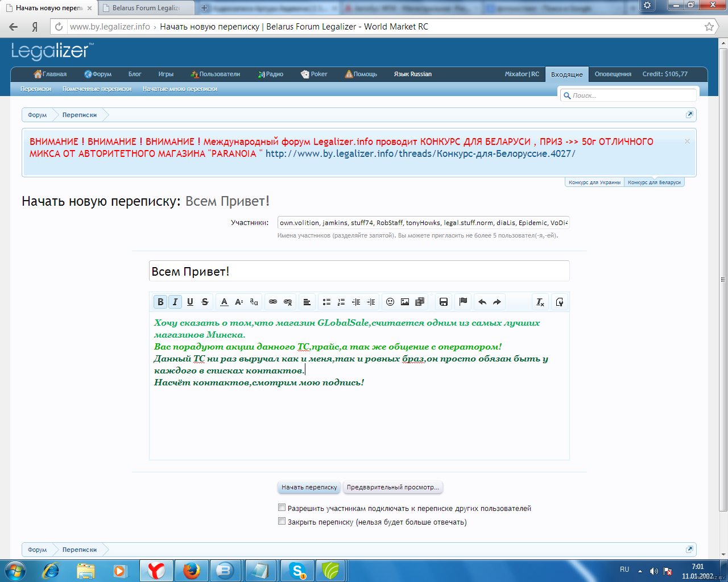Bookmark this page with the star icon

click(x=709, y=27)
